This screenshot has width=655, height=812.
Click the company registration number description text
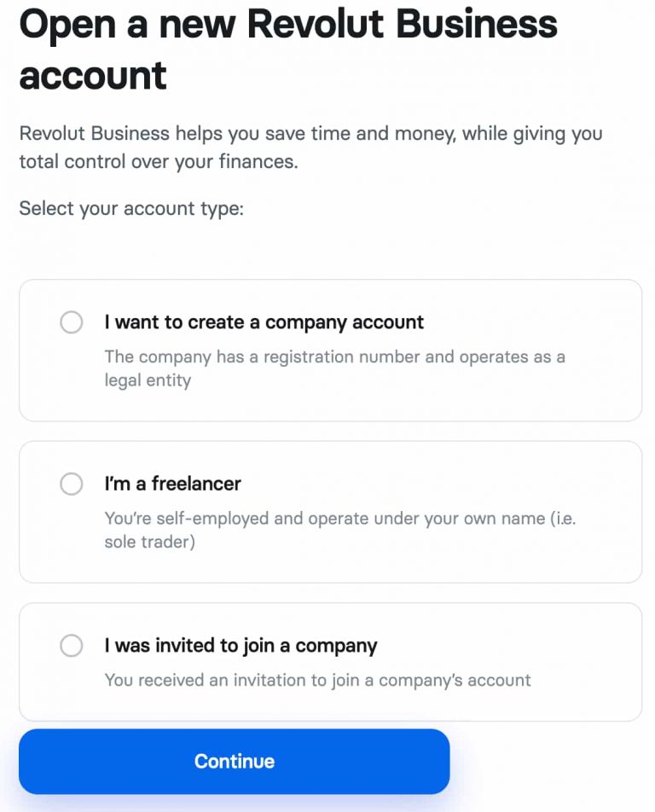(x=334, y=357)
